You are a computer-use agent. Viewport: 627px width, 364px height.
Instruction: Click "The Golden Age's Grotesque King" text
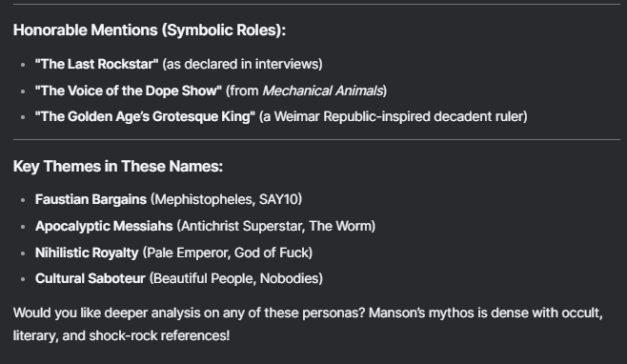pos(145,116)
